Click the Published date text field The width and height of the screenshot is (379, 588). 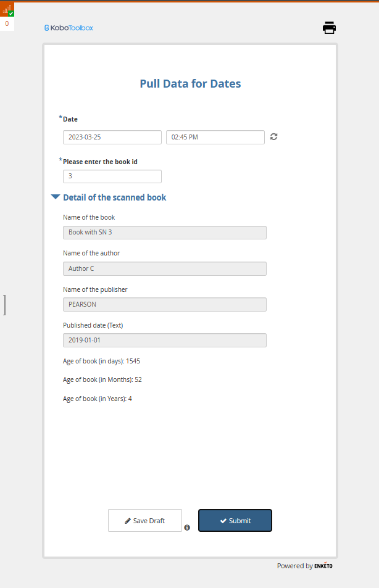pyautogui.click(x=164, y=341)
